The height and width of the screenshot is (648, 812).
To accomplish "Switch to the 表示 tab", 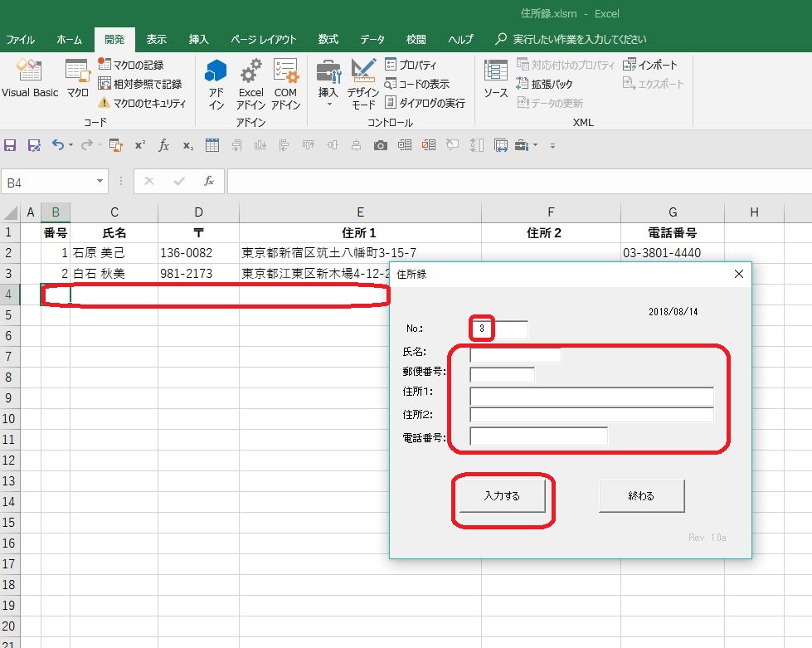I will tap(156, 40).
